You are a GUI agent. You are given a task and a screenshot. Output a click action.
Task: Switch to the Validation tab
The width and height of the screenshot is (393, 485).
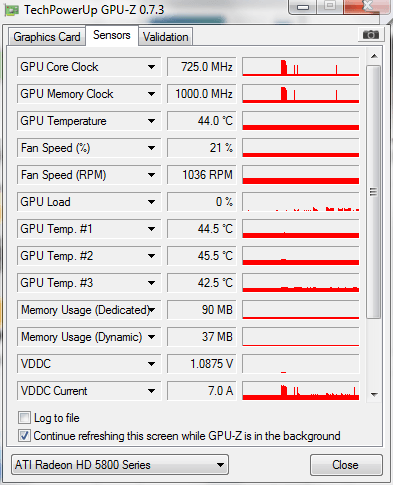[166, 37]
